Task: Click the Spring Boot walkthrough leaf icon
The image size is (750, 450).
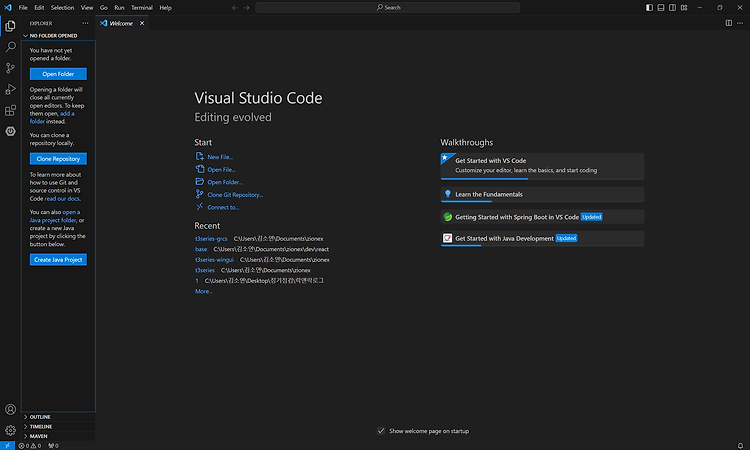Action: 447,217
